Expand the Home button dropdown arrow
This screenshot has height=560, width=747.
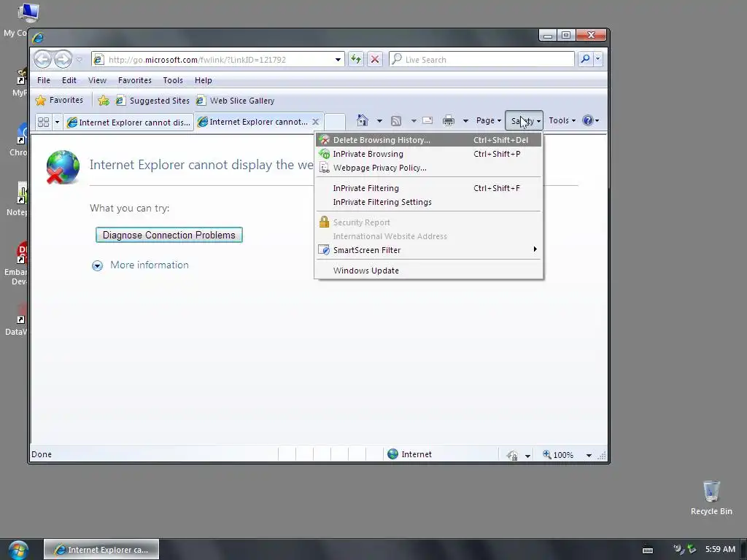click(x=379, y=121)
